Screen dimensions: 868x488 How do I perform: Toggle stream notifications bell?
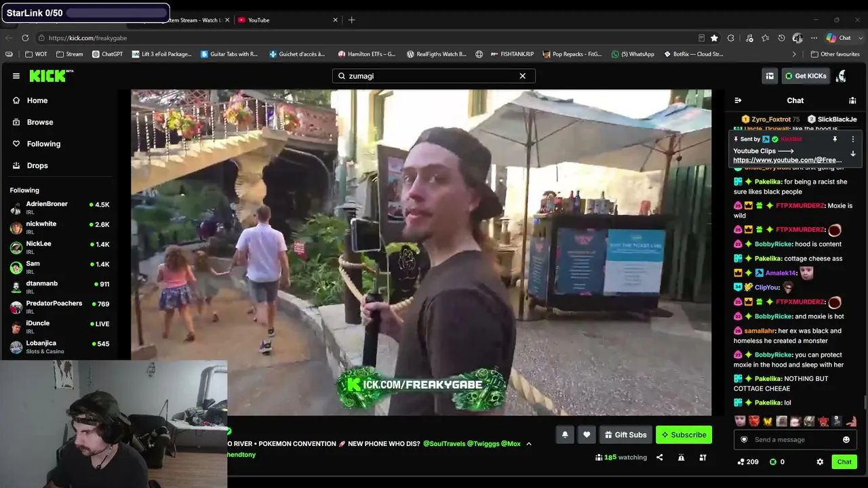click(x=565, y=434)
